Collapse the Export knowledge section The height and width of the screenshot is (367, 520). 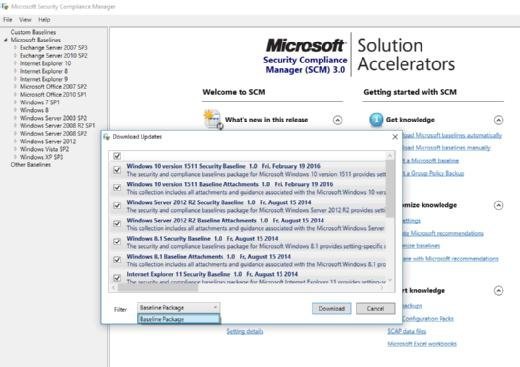pos(498,291)
